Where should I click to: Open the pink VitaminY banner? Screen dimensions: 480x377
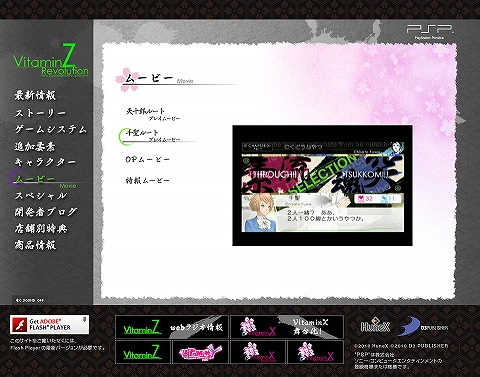[x=200, y=352]
